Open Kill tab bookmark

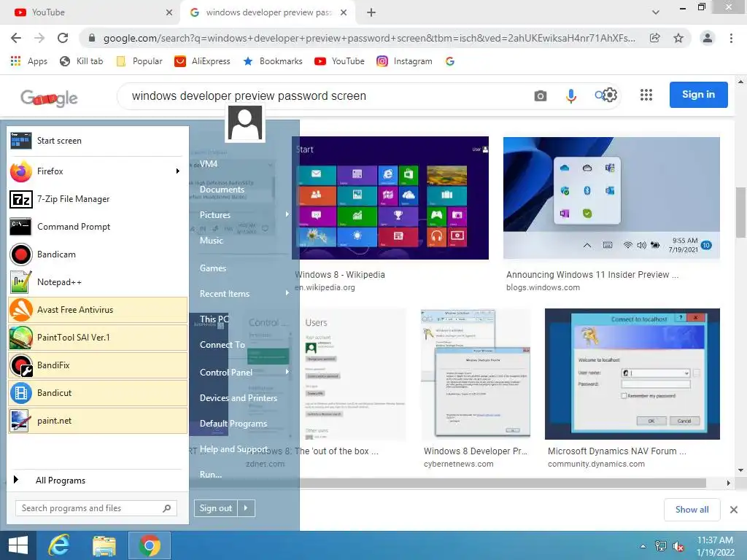pyautogui.click(x=82, y=61)
